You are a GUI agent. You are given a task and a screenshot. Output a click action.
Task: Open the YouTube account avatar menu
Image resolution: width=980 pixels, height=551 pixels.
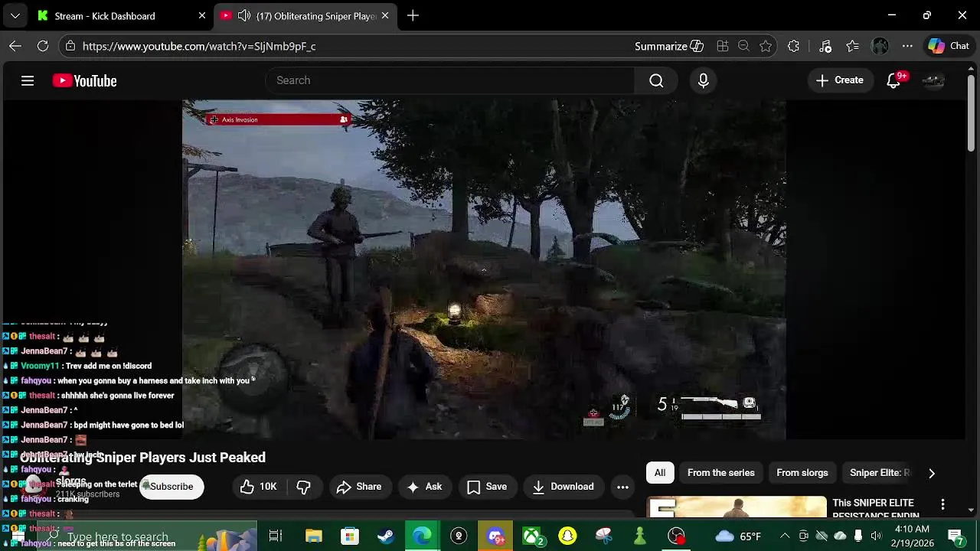tap(933, 80)
